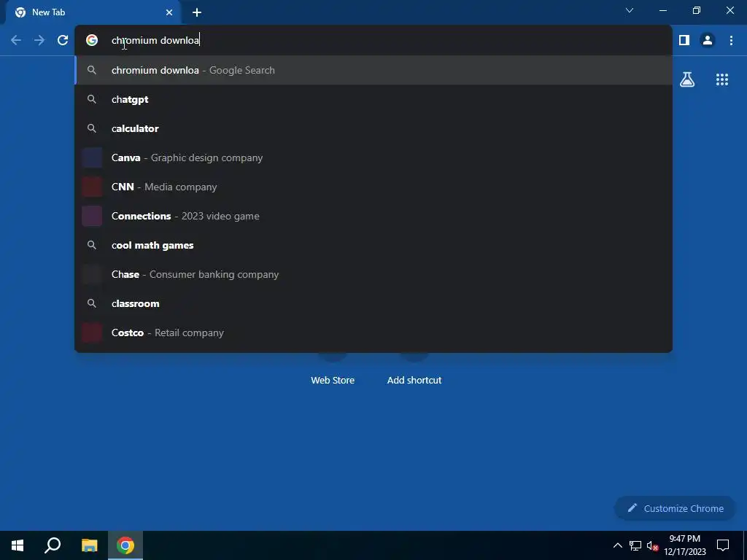Open the side panel icon
This screenshot has height=560, width=747.
click(684, 40)
